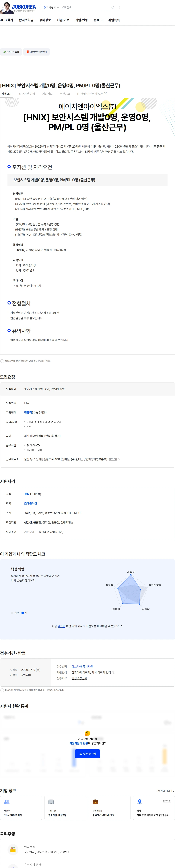Viewport: 175px width, 868px height.
Task: Open 기업정보 더보기 link
Action: click(165, 791)
